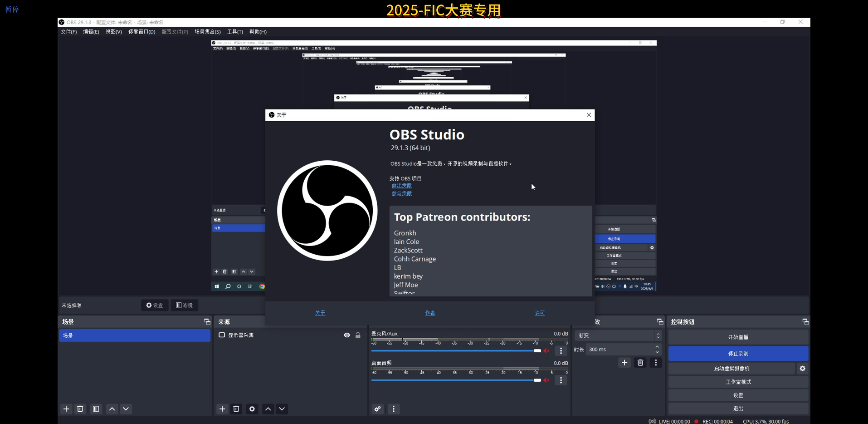Open the 渐变 transition dropdown
The image size is (868, 424).
618,335
